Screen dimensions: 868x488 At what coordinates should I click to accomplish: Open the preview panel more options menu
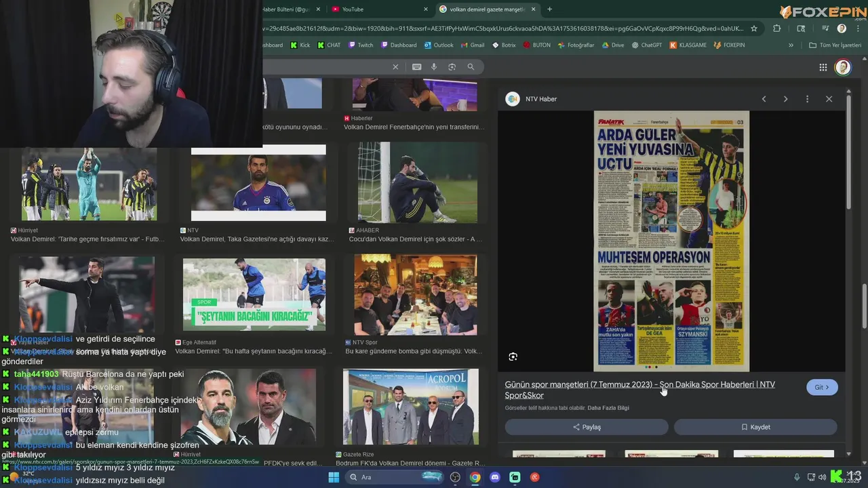[x=807, y=99]
